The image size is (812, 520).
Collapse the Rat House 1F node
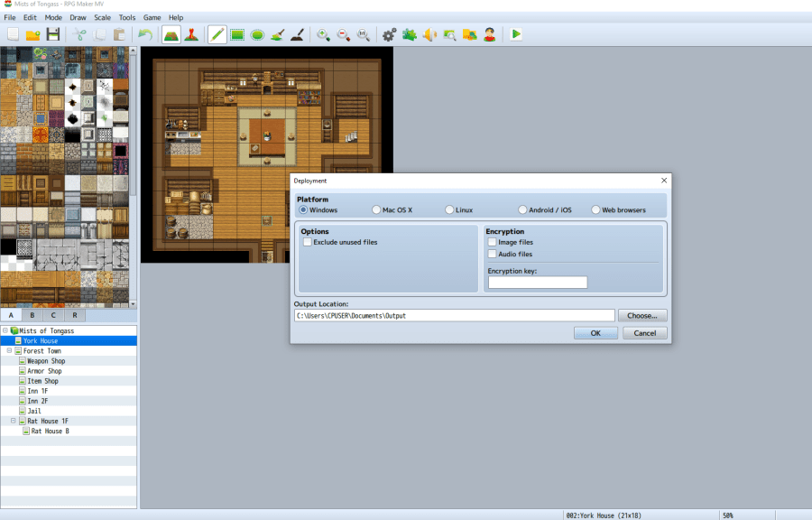[x=13, y=421]
